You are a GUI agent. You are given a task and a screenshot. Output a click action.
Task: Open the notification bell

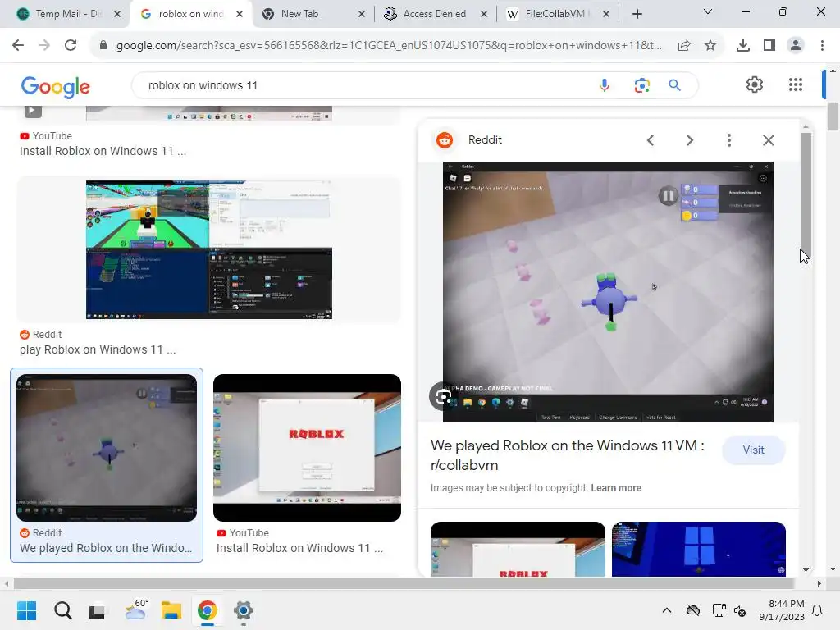(817, 610)
